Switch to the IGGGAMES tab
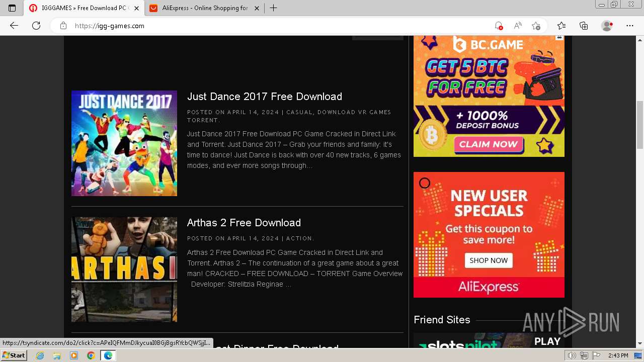The image size is (644, 362). [x=84, y=8]
